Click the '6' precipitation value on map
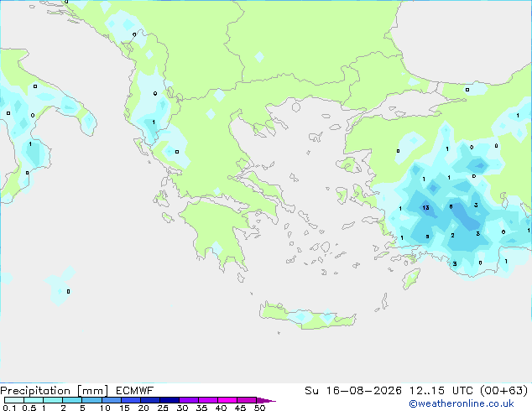The image size is (532, 411). pyautogui.click(x=451, y=206)
